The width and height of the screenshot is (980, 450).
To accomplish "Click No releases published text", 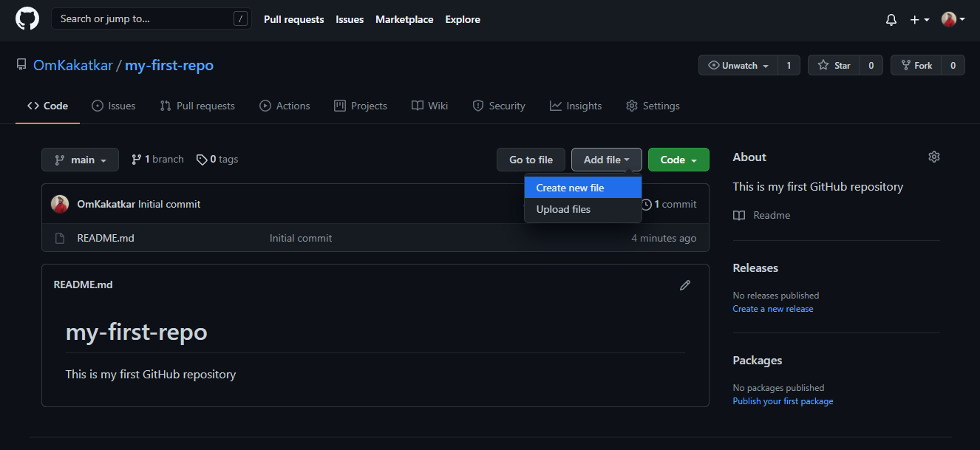I will click(x=776, y=296).
